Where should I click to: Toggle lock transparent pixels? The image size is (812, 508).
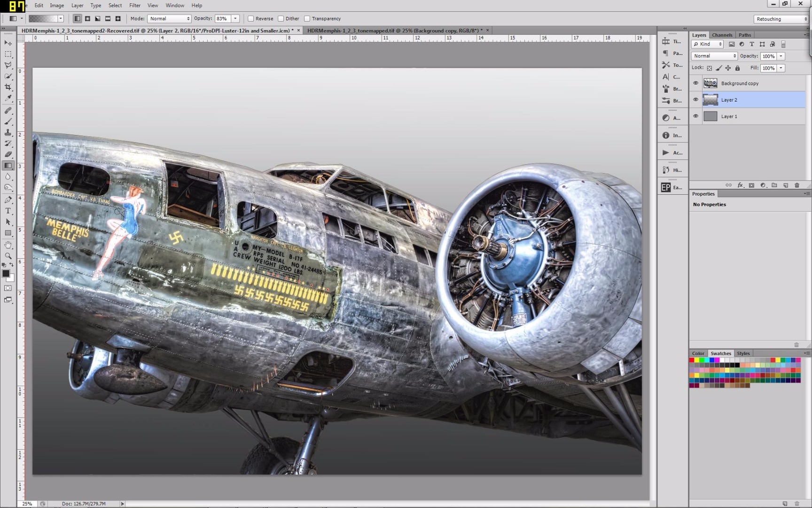pyautogui.click(x=710, y=68)
